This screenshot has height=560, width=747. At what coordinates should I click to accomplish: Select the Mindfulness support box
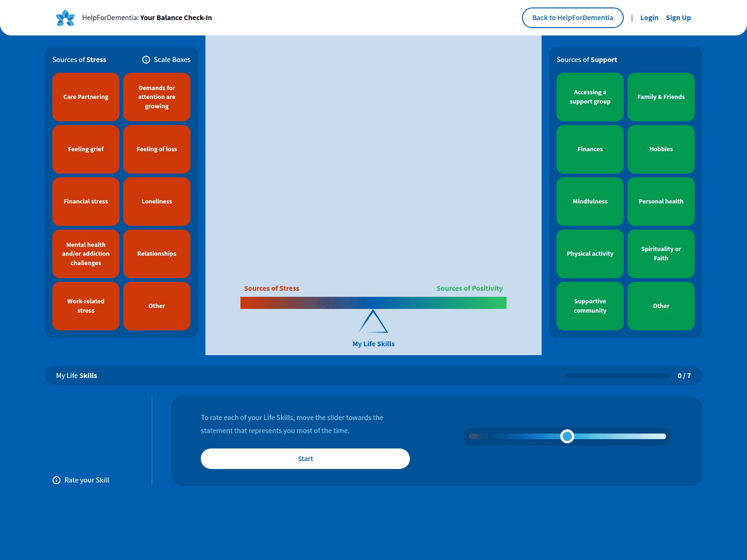click(590, 202)
